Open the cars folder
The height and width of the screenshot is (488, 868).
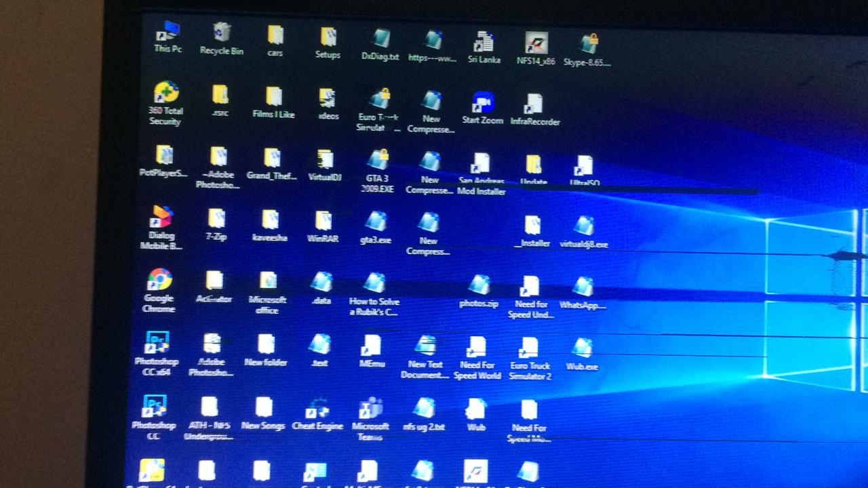pyautogui.click(x=275, y=41)
